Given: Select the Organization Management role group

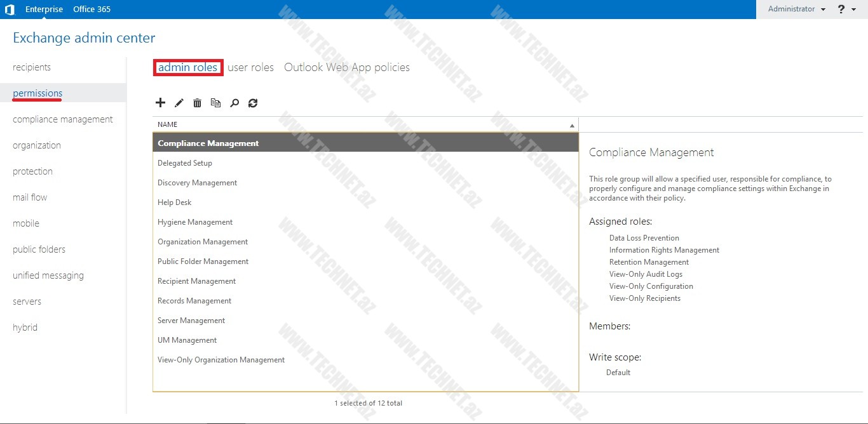Looking at the screenshot, I should point(203,242).
